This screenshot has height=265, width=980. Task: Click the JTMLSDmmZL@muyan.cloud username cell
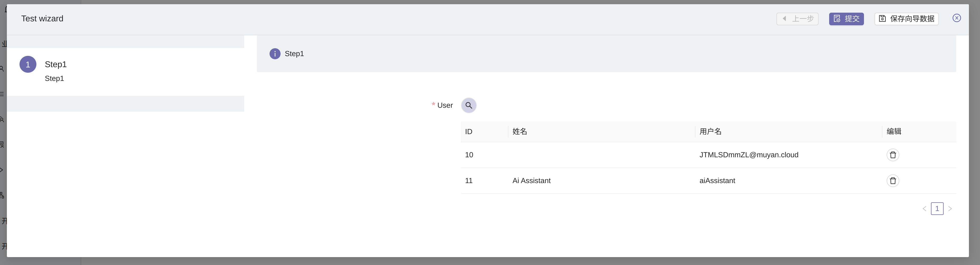point(748,155)
